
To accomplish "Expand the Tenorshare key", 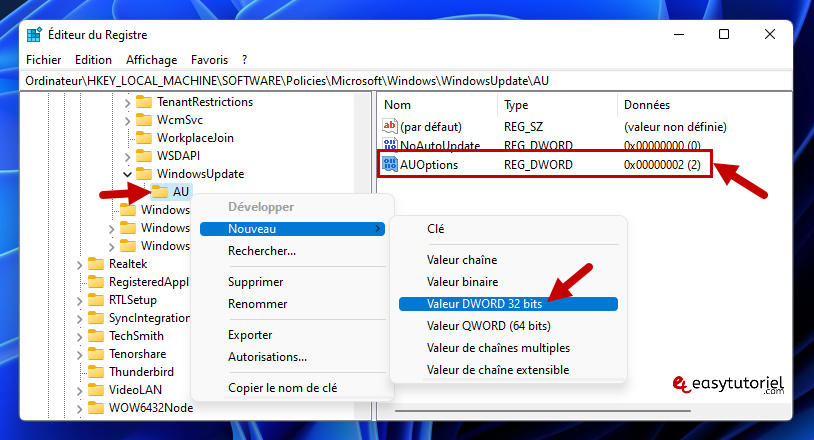I will coord(79,355).
